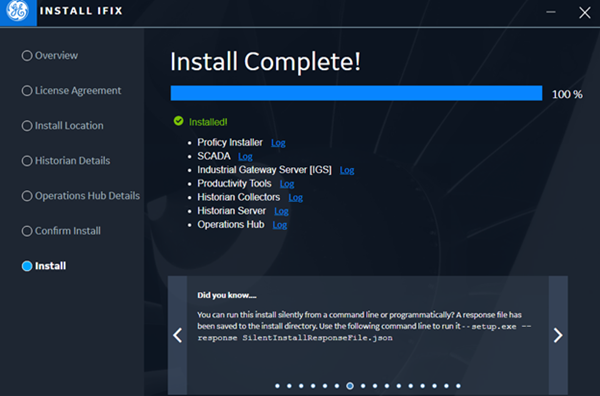Select the Confirm Install step radio

27,231
